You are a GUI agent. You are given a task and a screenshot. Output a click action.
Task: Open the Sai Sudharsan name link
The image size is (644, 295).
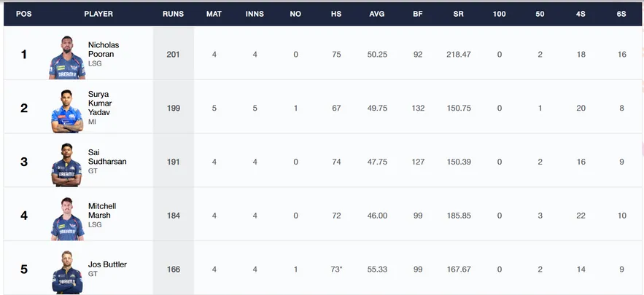point(107,157)
